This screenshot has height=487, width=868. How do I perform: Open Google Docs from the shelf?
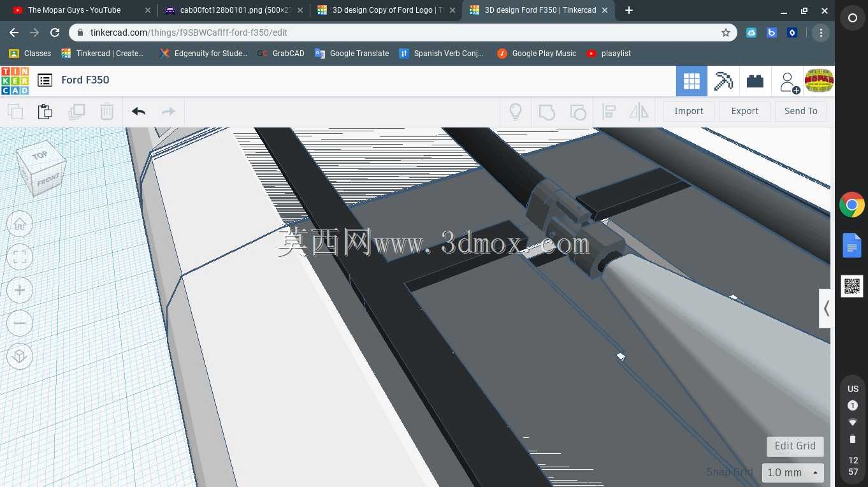pos(852,245)
